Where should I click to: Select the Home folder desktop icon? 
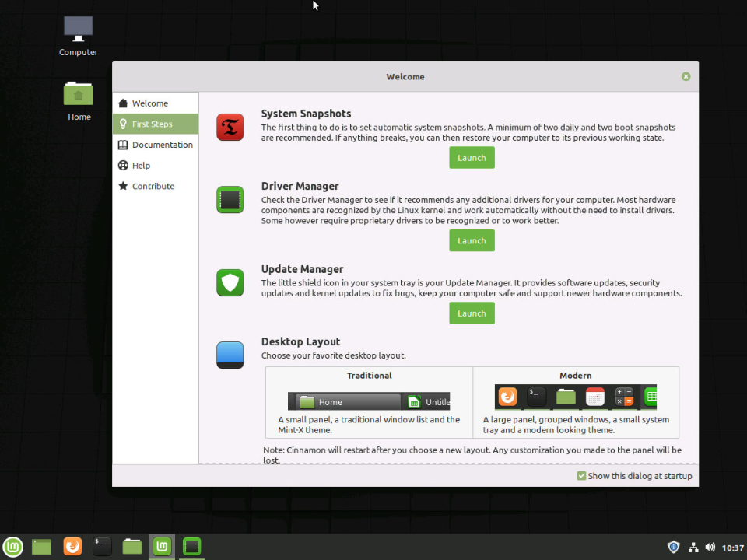(x=79, y=101)
